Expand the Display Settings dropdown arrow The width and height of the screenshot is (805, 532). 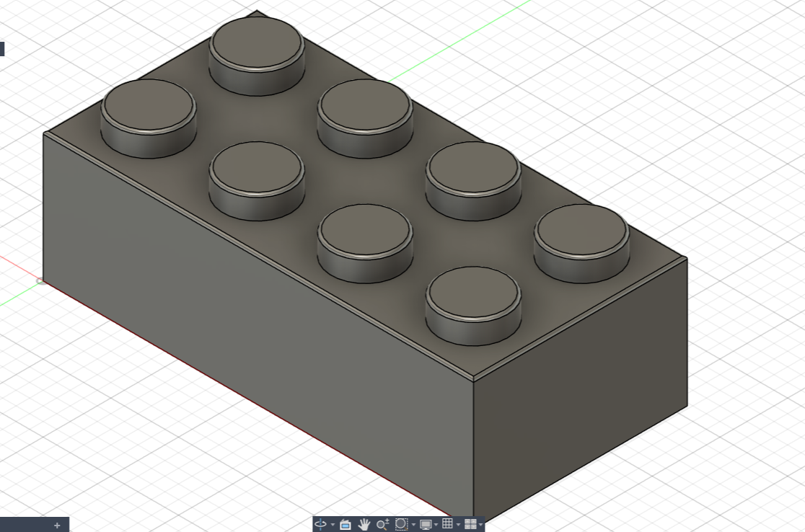click(x=436, y=524)
